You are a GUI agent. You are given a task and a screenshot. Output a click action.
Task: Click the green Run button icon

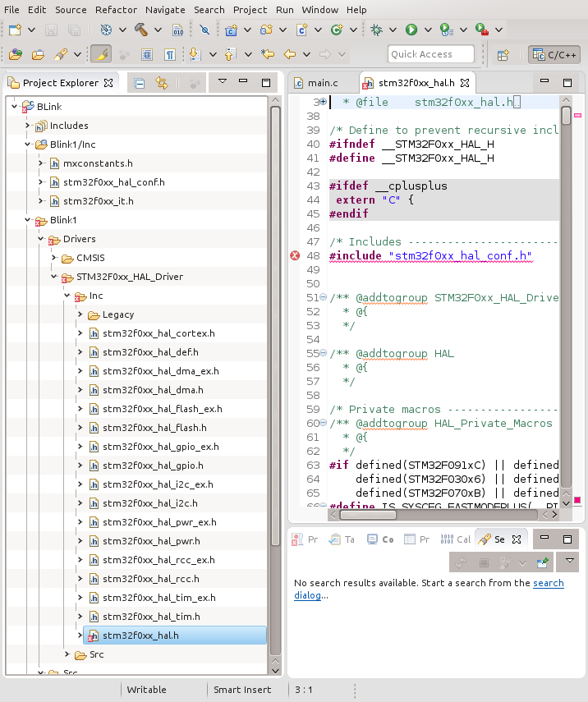(x=411, y=30)
